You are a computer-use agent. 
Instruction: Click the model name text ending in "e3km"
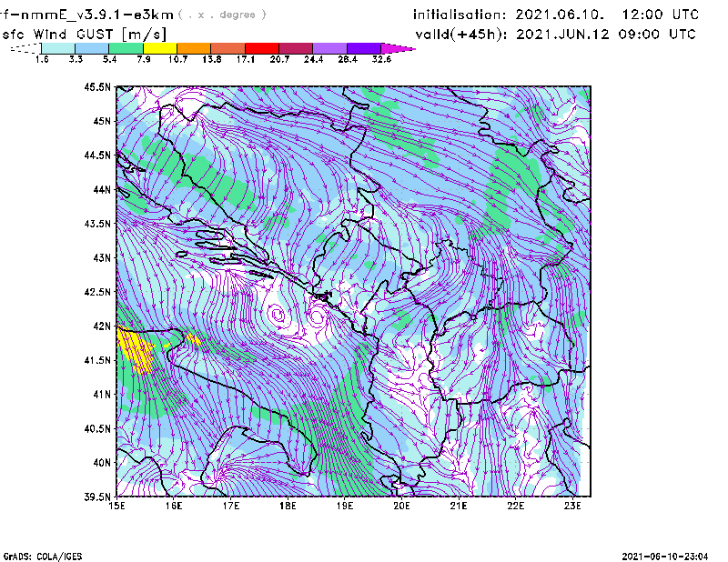click(x=86, y=15)
